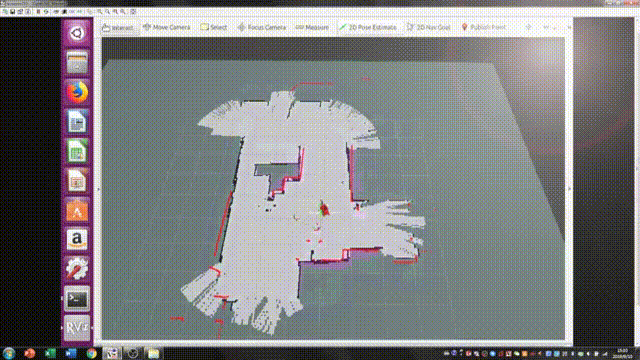Activate the Focus Camera tool
Image resolution: width=640 pixels, height=360 pixels.
coord(262,27)
